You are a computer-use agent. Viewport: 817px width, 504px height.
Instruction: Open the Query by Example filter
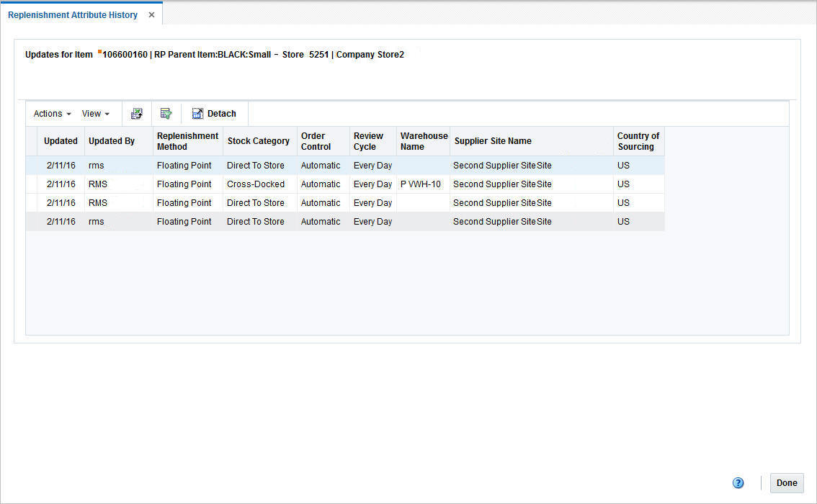point(166,113)
